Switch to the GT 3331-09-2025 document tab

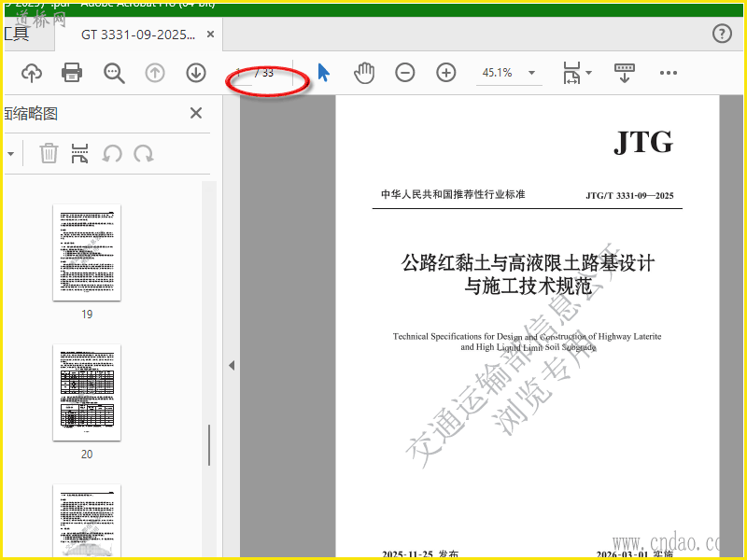(x=138, y=35)
